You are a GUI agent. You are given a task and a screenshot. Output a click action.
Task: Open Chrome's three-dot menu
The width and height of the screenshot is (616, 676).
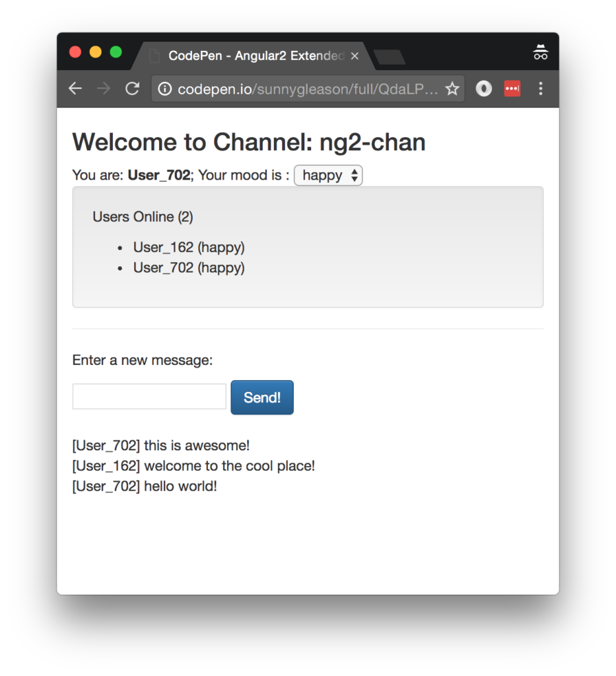point(541,89)
